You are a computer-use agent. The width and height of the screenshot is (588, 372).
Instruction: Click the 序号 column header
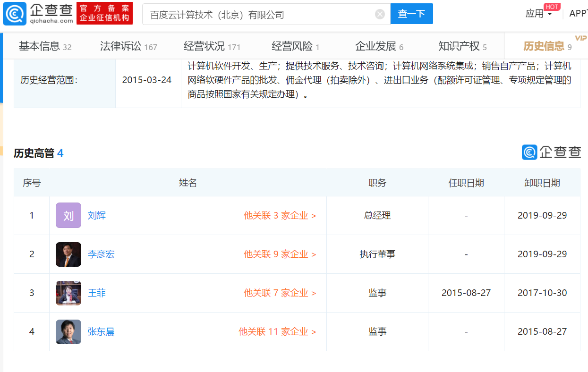32,183
